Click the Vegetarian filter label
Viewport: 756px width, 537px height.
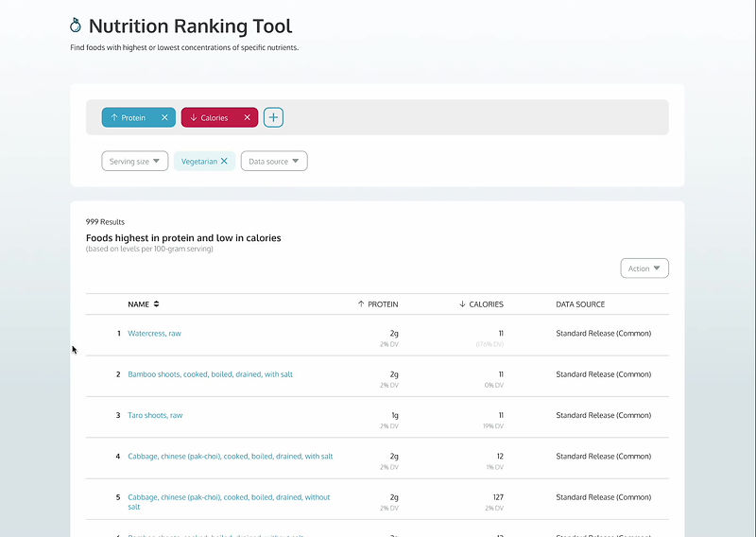pos(199,161)
